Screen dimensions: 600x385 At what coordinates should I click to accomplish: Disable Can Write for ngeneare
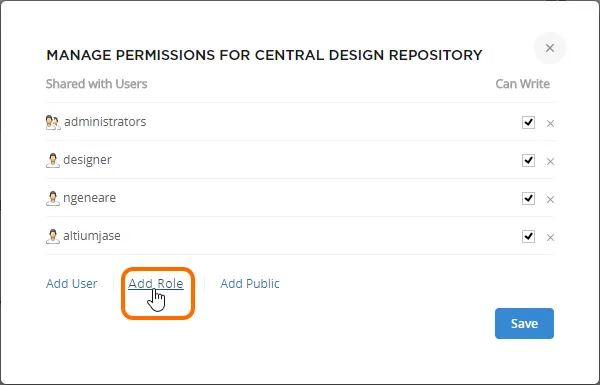(528, 198)
